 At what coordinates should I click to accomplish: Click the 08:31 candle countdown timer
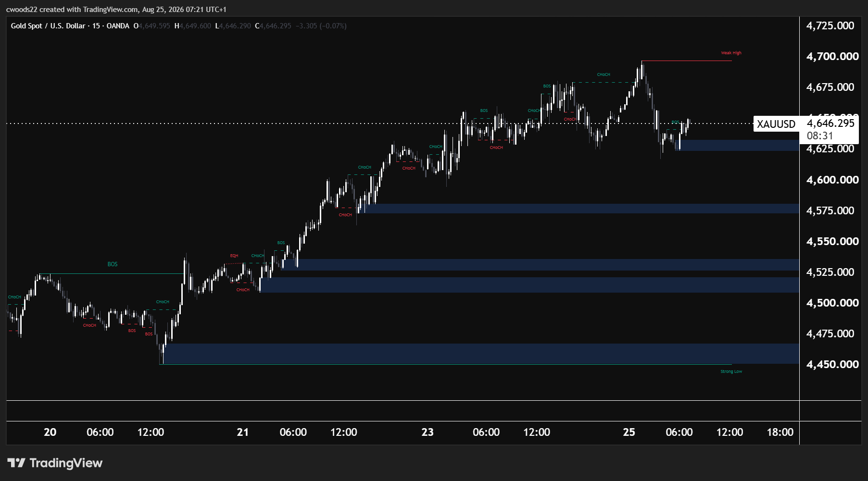click(x=819, y=136)
